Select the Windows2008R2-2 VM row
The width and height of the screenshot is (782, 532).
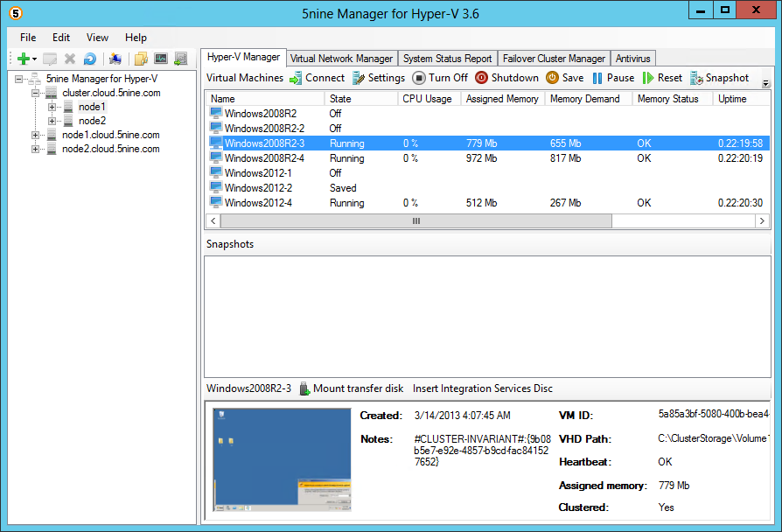(487, 129)
